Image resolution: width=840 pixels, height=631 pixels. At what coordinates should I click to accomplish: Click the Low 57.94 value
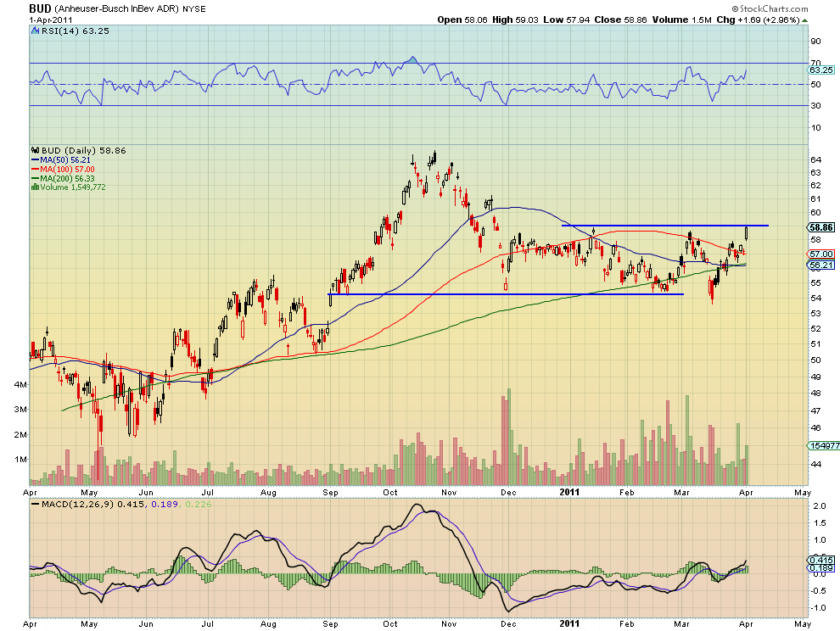(x=566, y=20)
